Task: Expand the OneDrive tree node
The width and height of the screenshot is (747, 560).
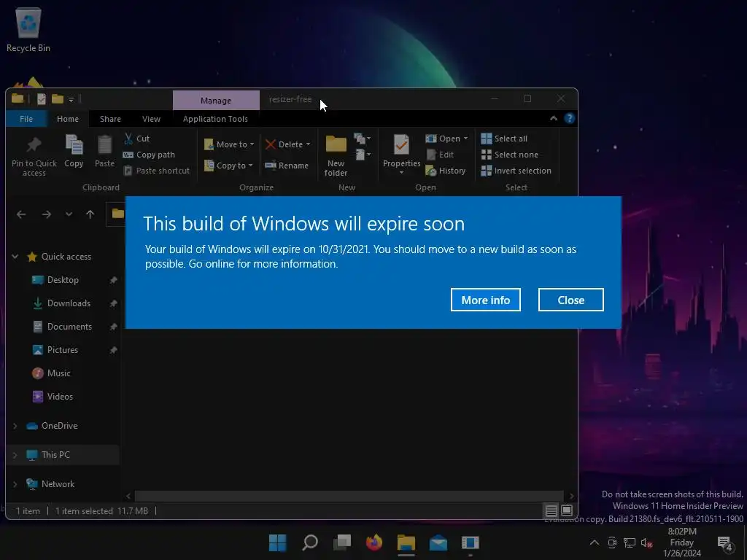Action: [15, 426]
